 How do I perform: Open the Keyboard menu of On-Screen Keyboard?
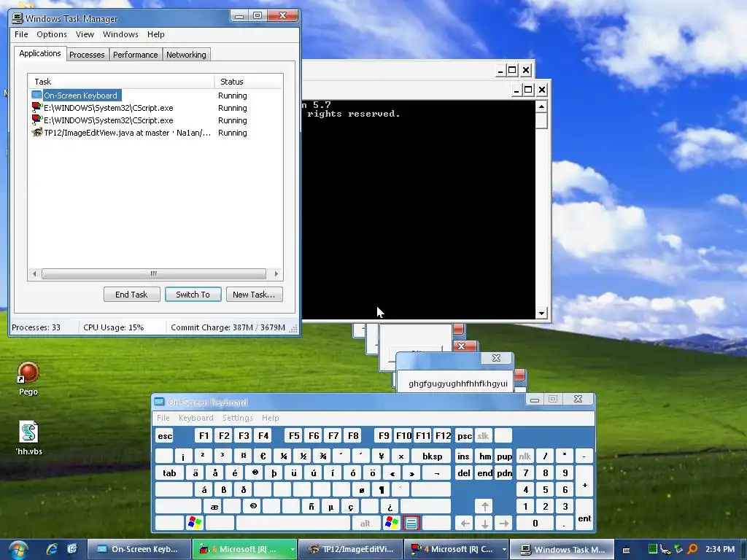[196, 418]
